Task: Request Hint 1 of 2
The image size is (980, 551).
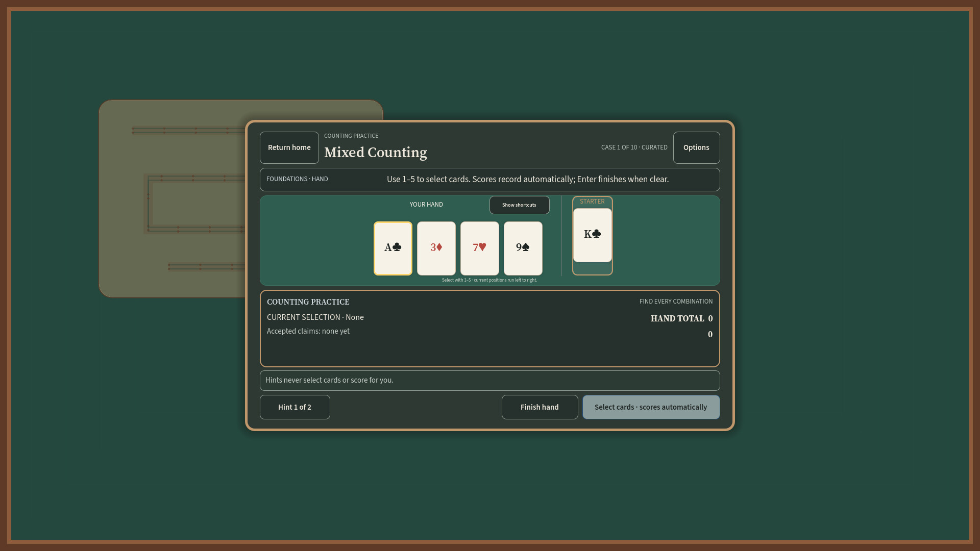Action: pos(295,407)
